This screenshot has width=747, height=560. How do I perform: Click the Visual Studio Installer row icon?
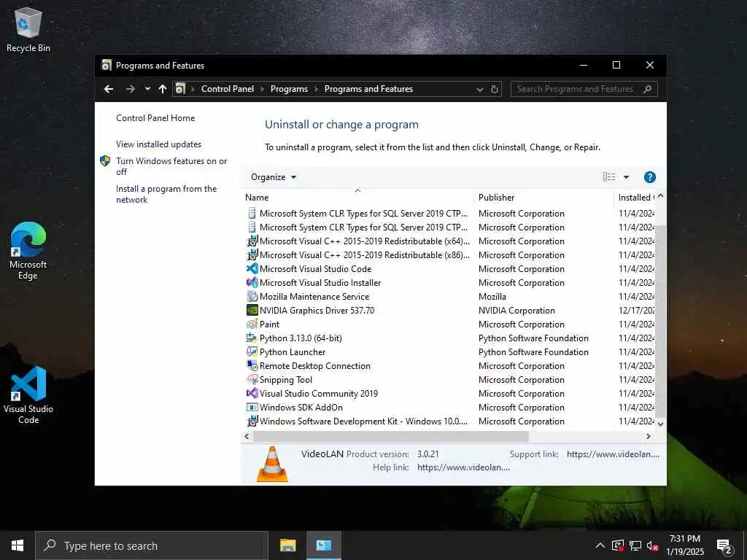(252, 282)
